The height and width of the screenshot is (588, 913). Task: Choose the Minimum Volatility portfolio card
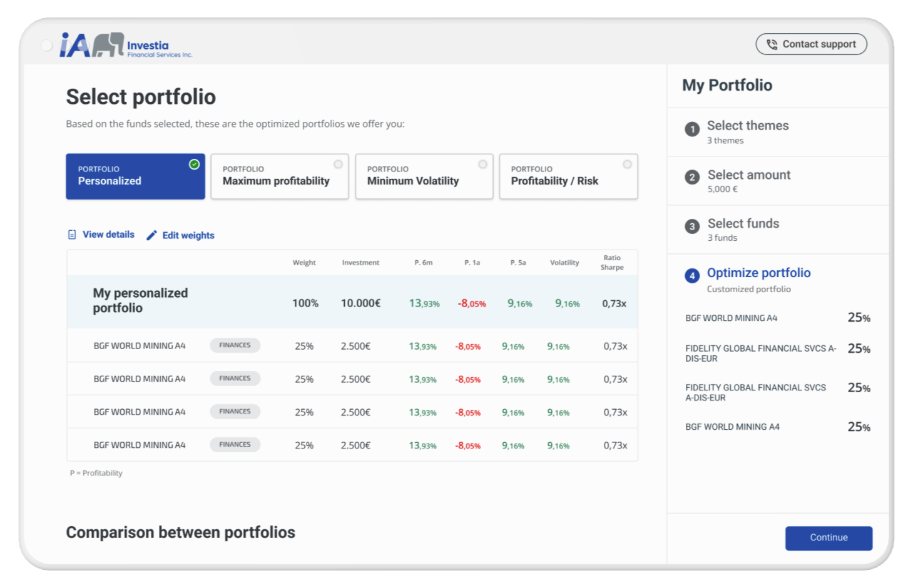pos(424,176)
